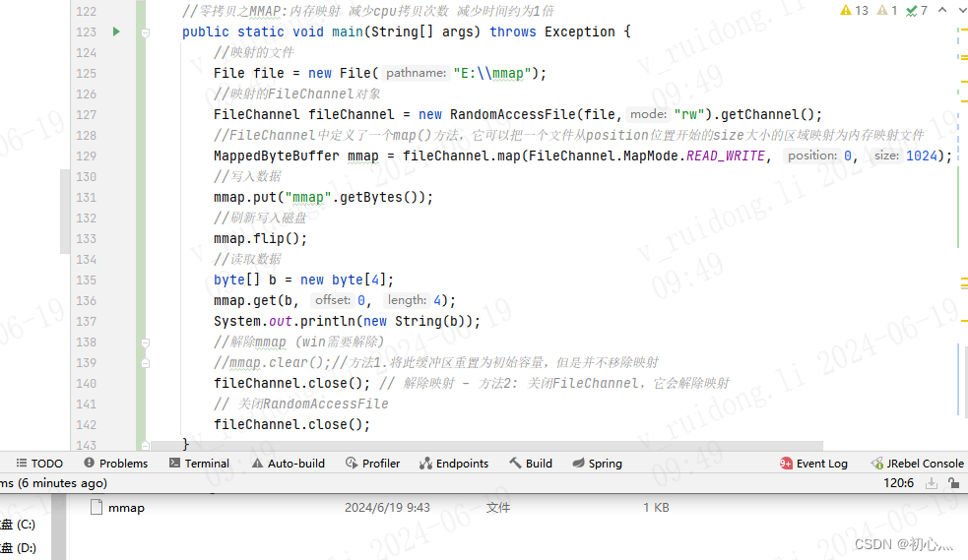Image resolution: width=968 pixels, height=560 pixels.
Task: Click the Build hammer icon
Action: click(x=515, y=463)
